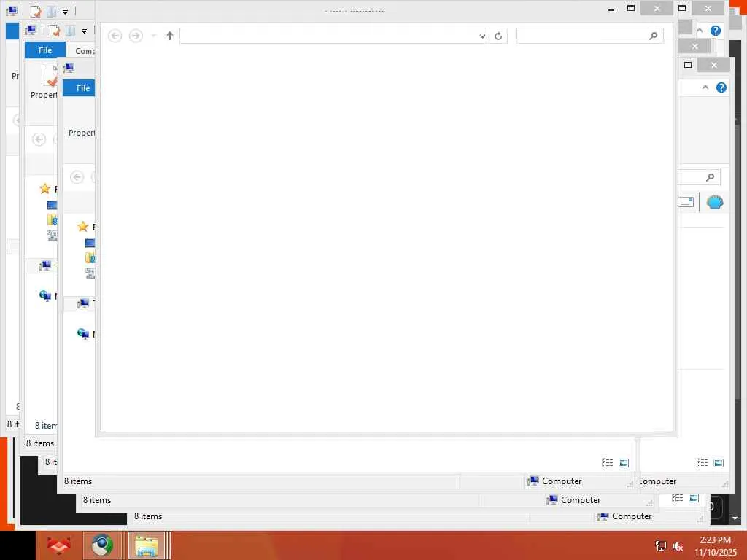Select lower Desktop icon in navigation pane

(90, 243)
